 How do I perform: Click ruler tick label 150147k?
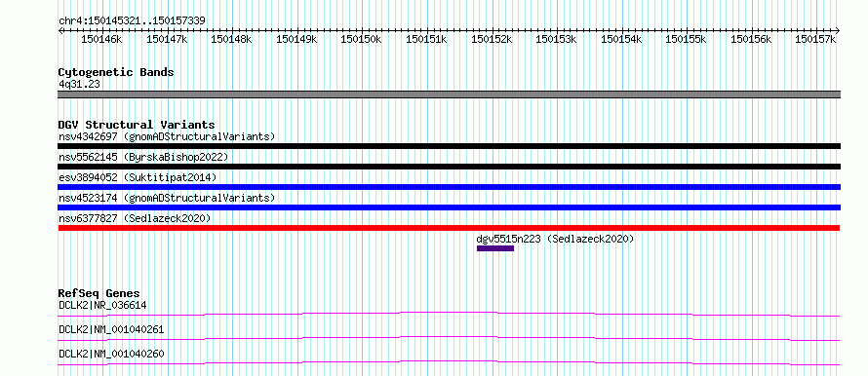166,39
